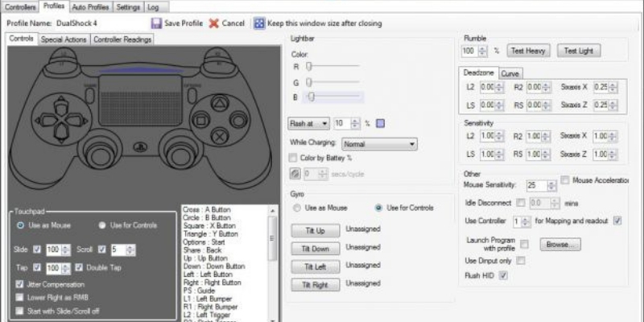Click the Test Heavy rumble button

[x=528, y=51]
